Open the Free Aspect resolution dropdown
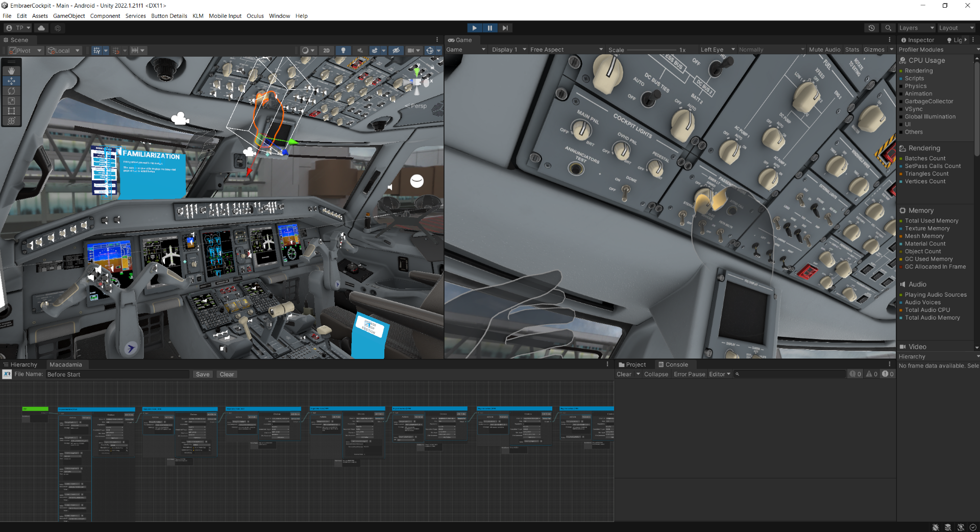Screen dimensions: 980x532 [x=567, y=50]
